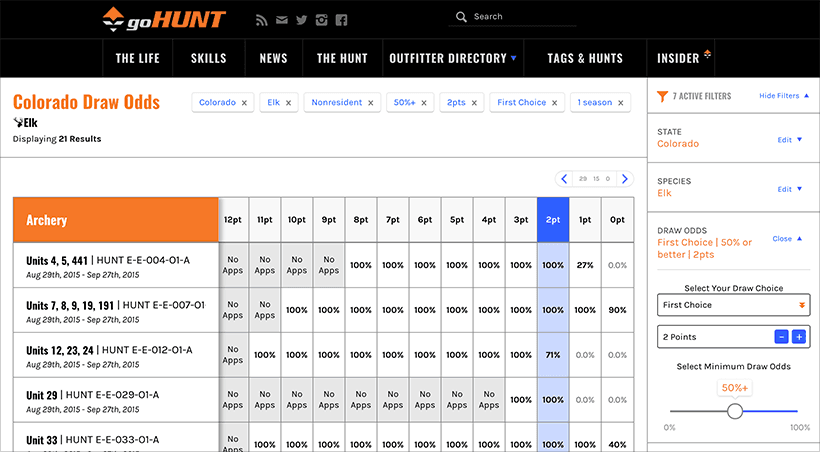Click Colorado filter chip label
Screen dimensions: 820x452
tap(218, 103)
